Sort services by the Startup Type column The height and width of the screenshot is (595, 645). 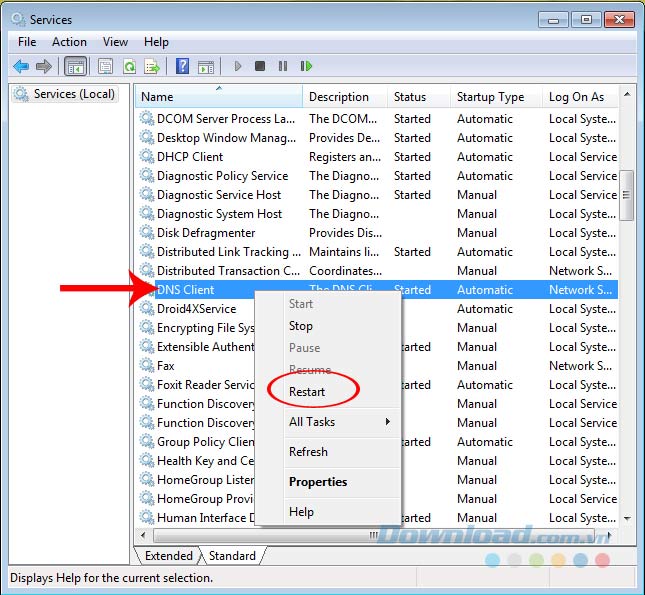click(490, 97)
